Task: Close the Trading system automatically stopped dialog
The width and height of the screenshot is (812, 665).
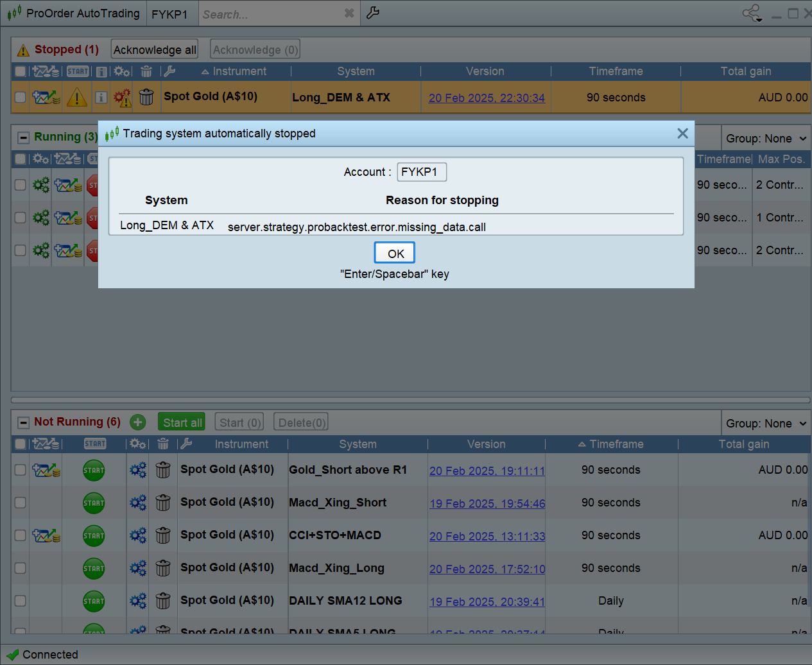Action: coord(682,133)
